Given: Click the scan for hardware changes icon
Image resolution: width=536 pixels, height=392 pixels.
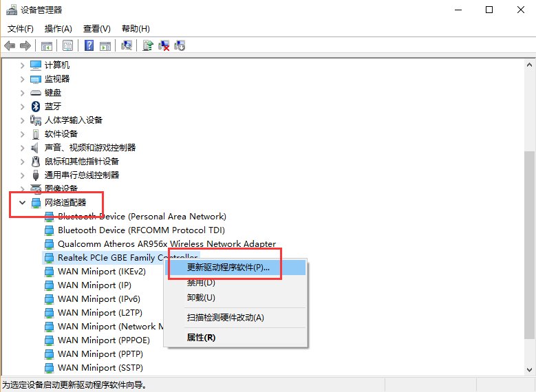Looking at the screenshot, I should point(127,45).
